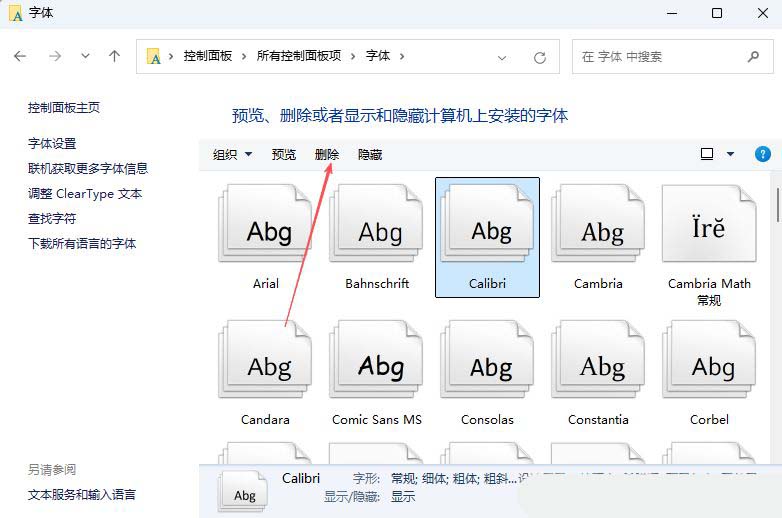This screenshot has width=782, height=518.
Task: Click the font folder icon in address bar
Action: click(154, 56)
